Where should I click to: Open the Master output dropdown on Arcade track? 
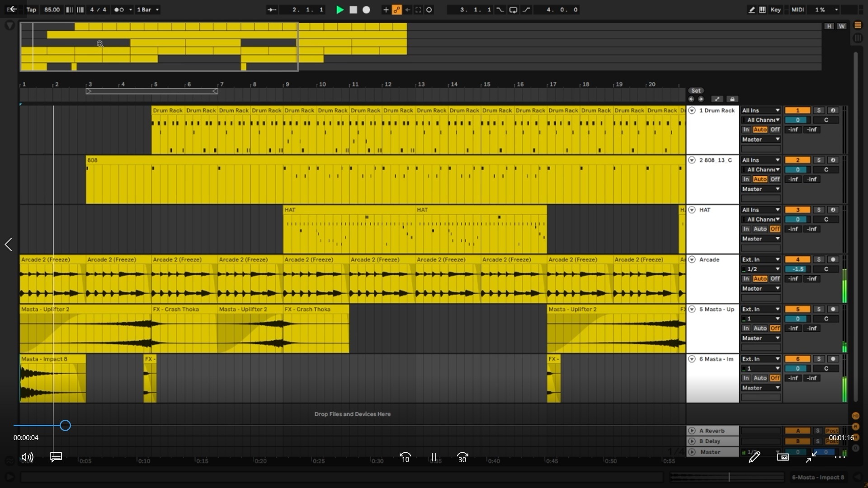[761, 288]
